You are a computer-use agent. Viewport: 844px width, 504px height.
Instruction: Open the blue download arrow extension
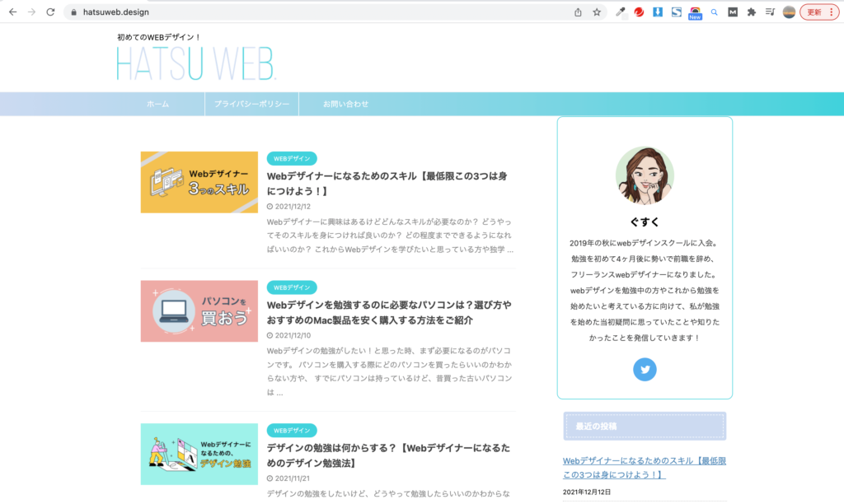point(658,12)
